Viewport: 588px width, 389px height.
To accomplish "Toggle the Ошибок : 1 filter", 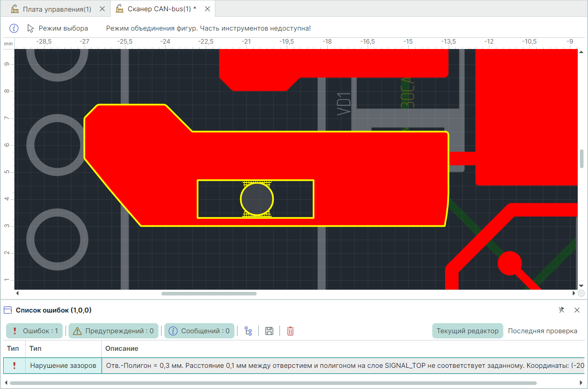I will pyautogui.click(x=35, y=331).
